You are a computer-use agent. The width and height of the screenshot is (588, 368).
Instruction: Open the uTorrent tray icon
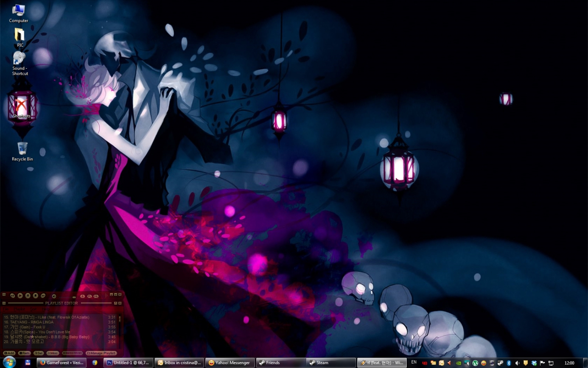475,363
